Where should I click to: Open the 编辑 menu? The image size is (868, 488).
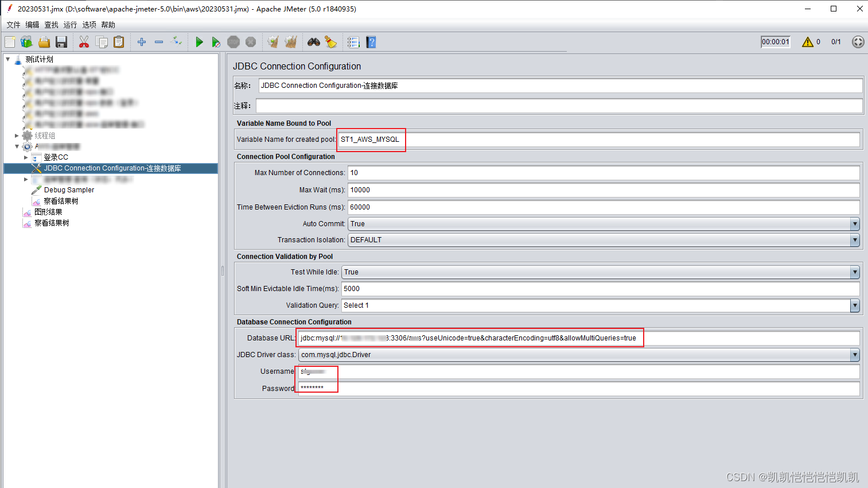(x=32, y=25)
